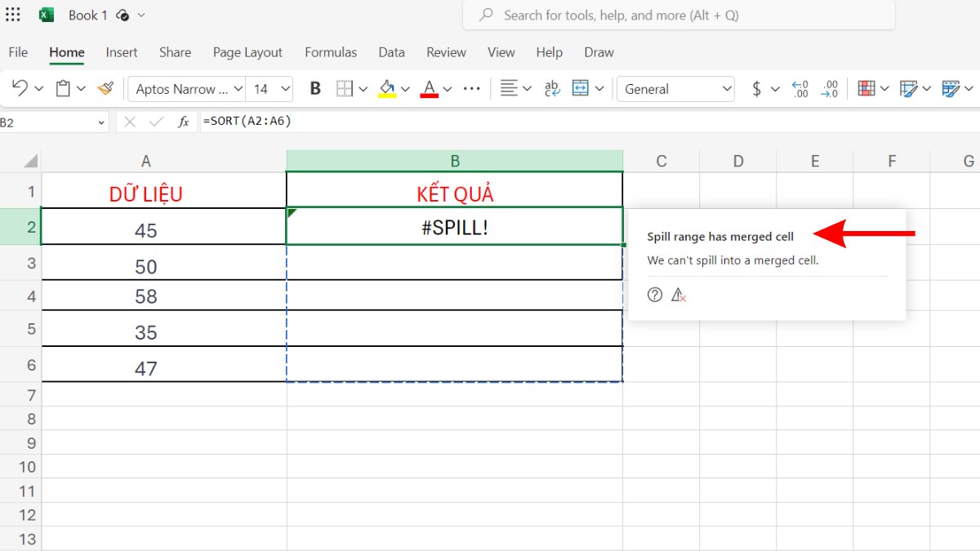Expand Conditional Formatting arrow
980x551 pixels.
(885, 89)
